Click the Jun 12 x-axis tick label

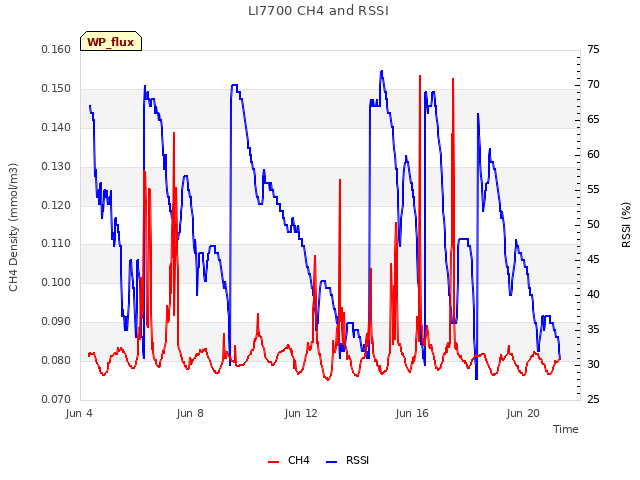(301, 413)
